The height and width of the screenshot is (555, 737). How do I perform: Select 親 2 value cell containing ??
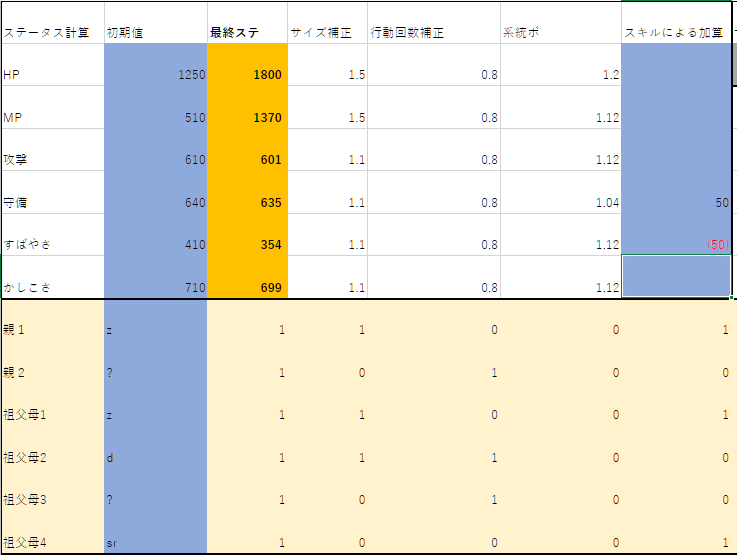click(156, 363)
